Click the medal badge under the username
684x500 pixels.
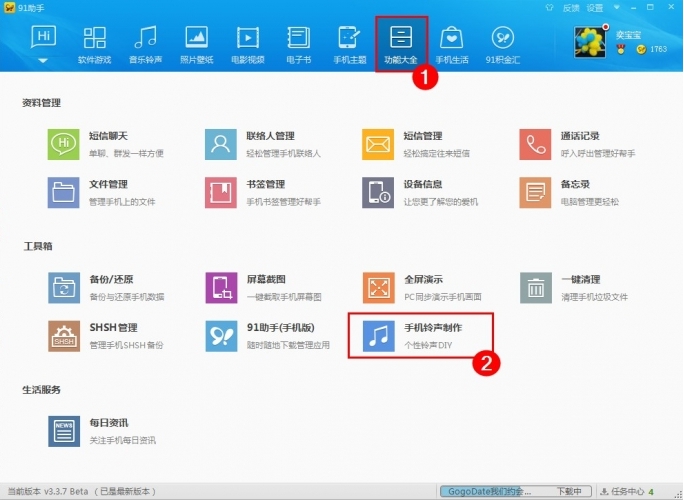click(x=620, y=49)
